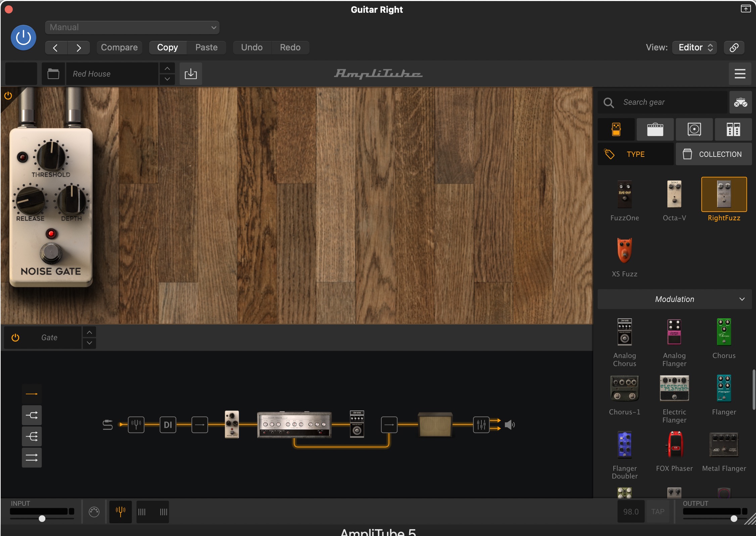Select the Stomp pedals category tab
The image size is (756, 536).
(616, 129)
